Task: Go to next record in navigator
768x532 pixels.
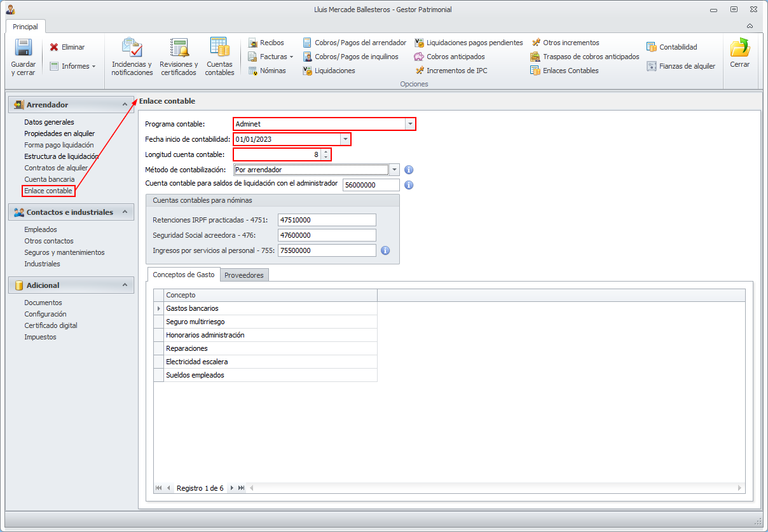Action: (232, 488)
